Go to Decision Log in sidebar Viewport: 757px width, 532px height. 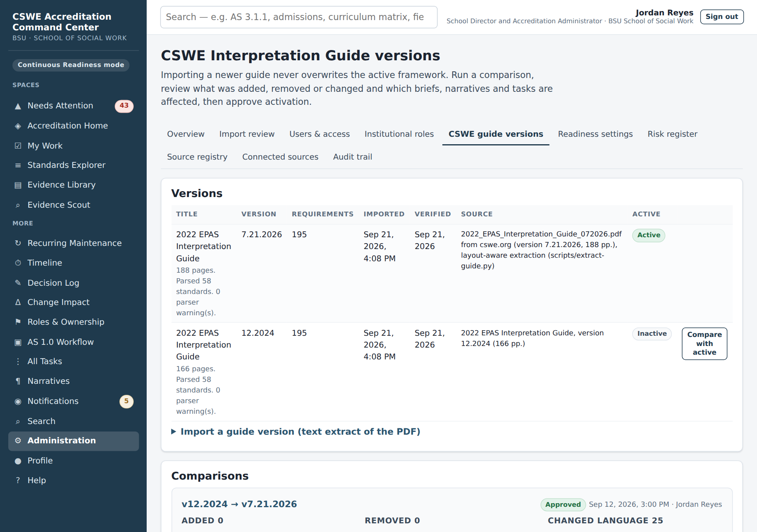click(x=73, y=283)
